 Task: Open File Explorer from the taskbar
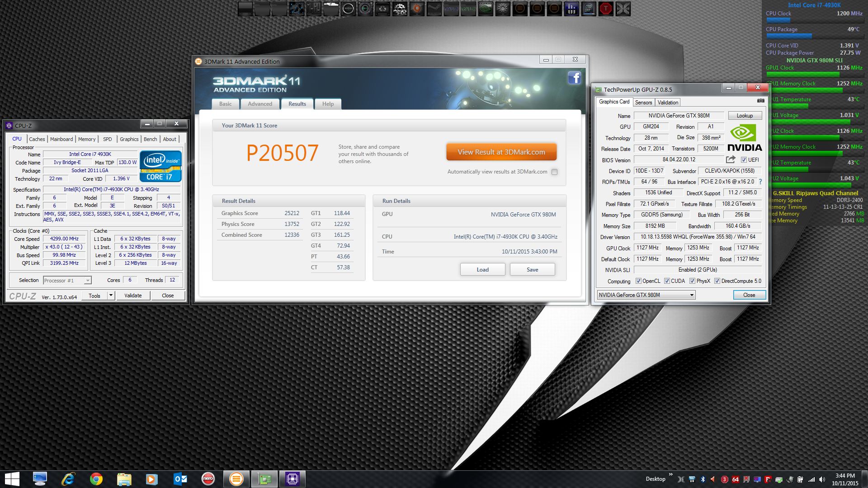pyautogui.click(x=124, y=479)
